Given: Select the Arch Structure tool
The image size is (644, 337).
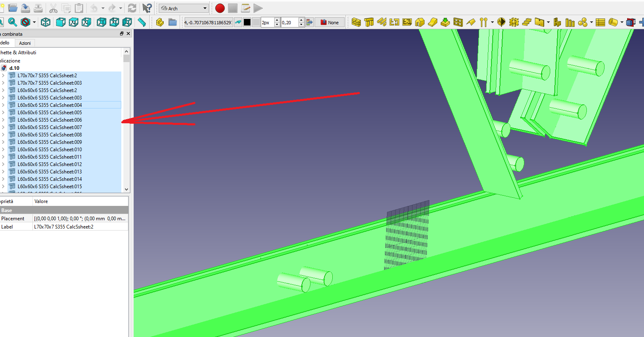Looking at the screenshot, I should pyautogui.click(x=369, y=22).
